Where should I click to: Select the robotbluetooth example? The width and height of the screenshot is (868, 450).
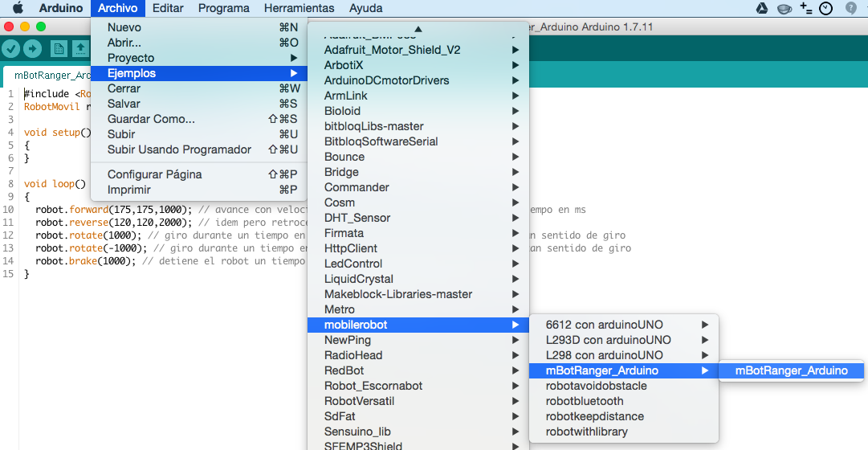pos(585,401)
